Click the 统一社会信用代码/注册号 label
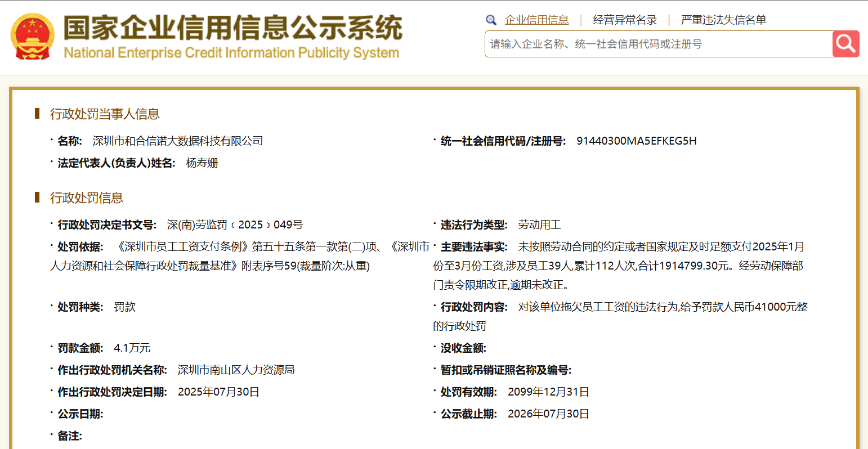Viewport: 868px width, 449px height. coord(503,141)
